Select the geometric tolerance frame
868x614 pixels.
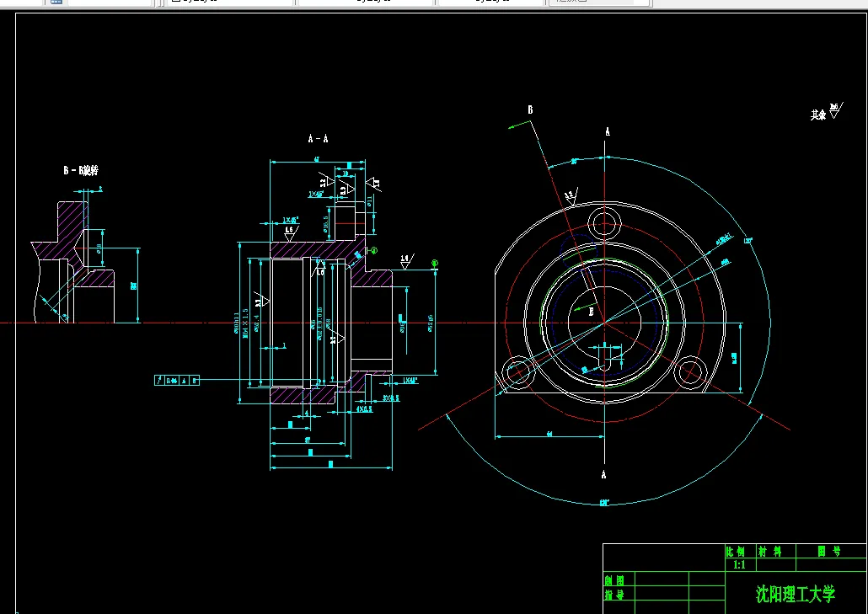tap(177, 380)
